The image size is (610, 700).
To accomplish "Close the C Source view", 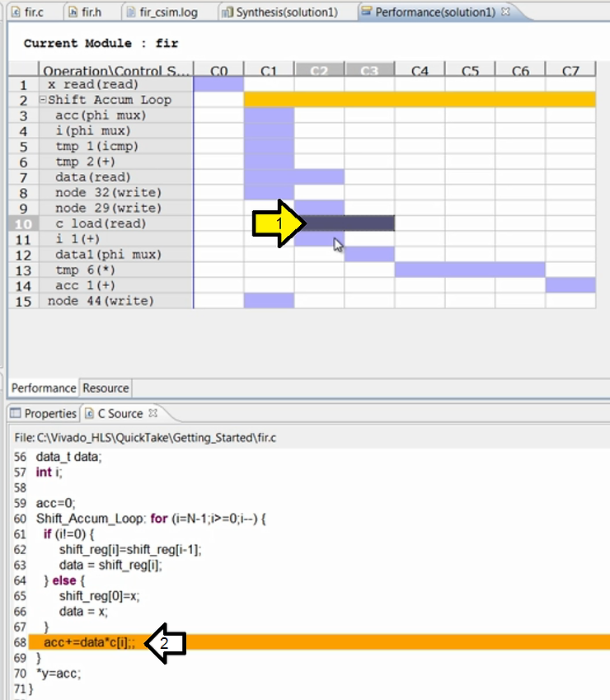I will (x=152, y=413).
